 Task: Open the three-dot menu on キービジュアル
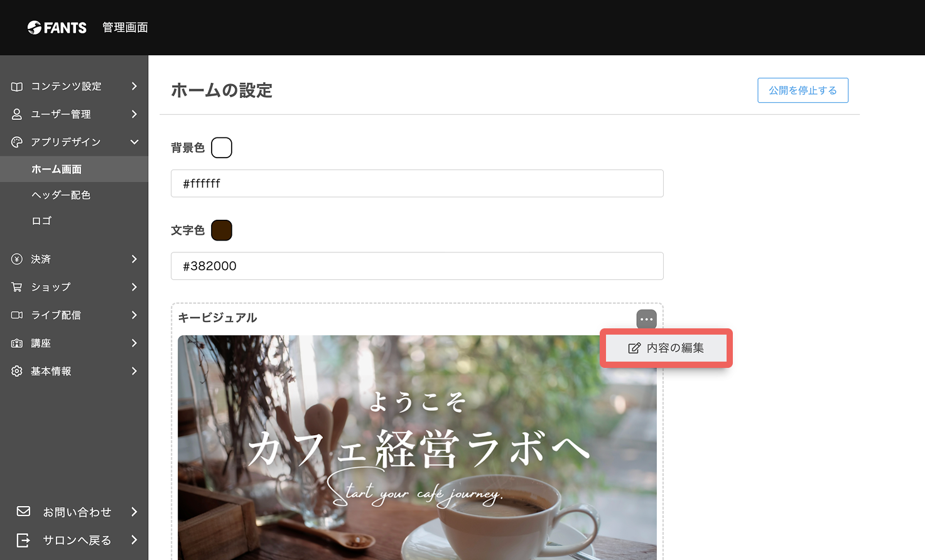646,320
